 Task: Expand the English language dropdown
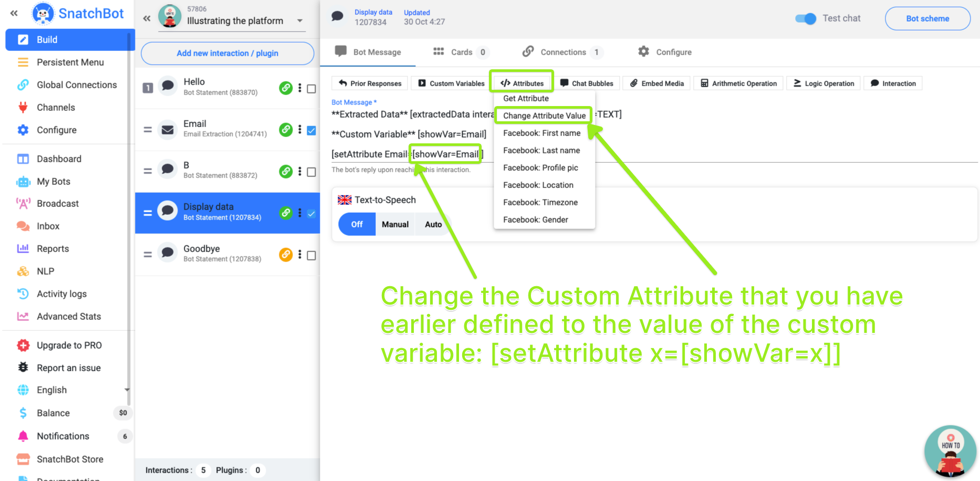[127, 390]
